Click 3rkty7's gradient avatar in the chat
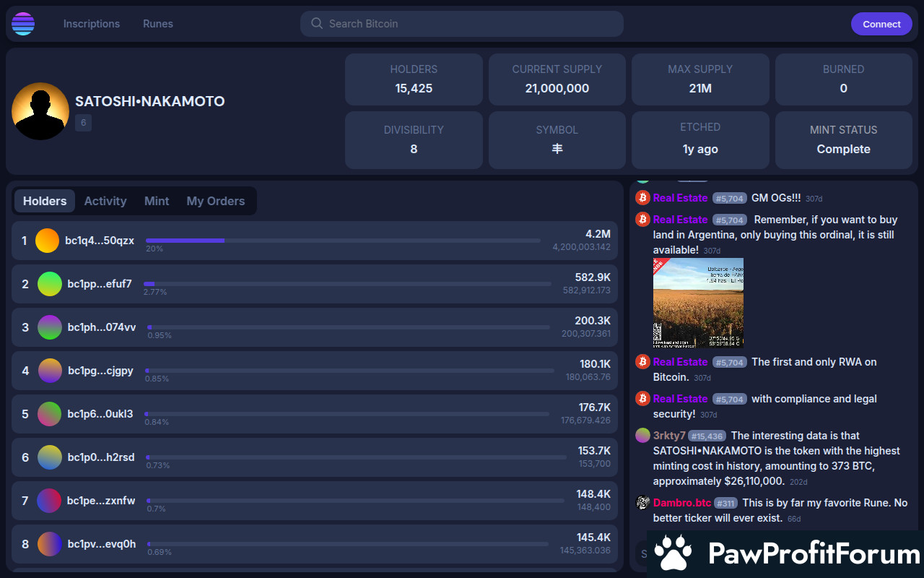Viewport: 924px width, 578px height. [642, 436]
